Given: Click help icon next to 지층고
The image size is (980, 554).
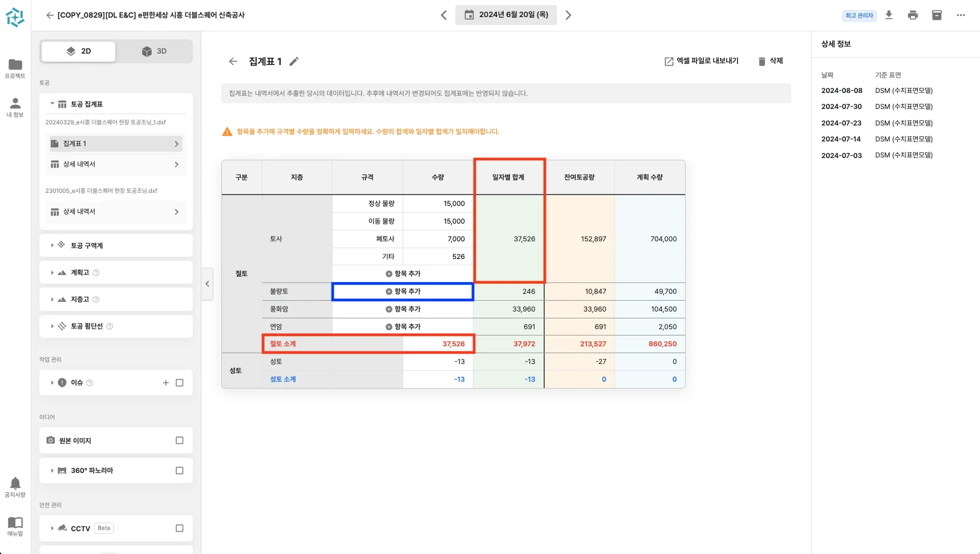Looking at the screenshot, I should (96, 300).
